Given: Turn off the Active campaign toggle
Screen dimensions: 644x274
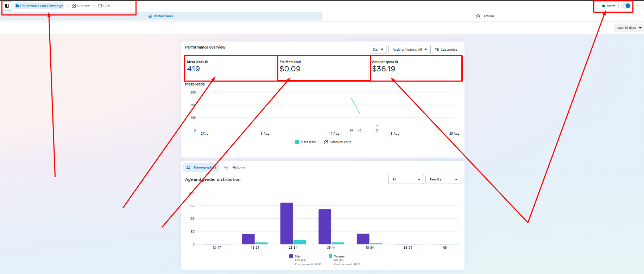Looking at the screenshot, I should (626, 6).
